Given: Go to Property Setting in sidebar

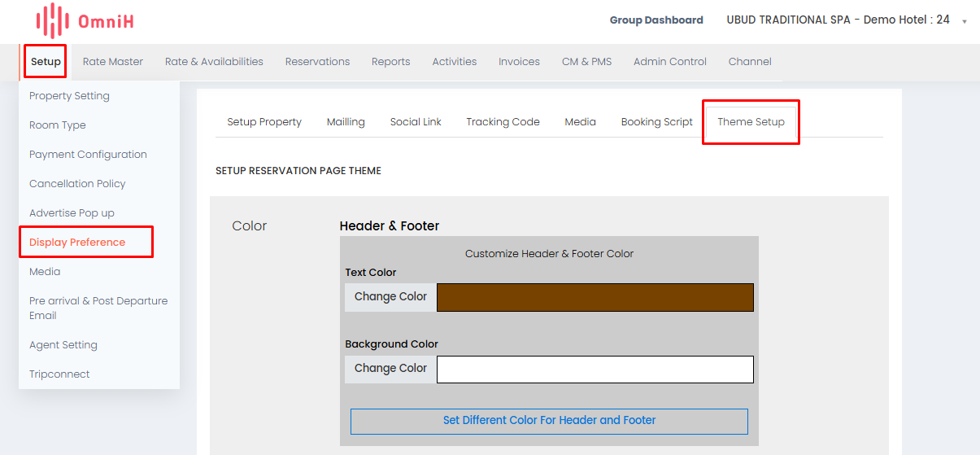Looking at the screenshot, I should click(69, 96).
